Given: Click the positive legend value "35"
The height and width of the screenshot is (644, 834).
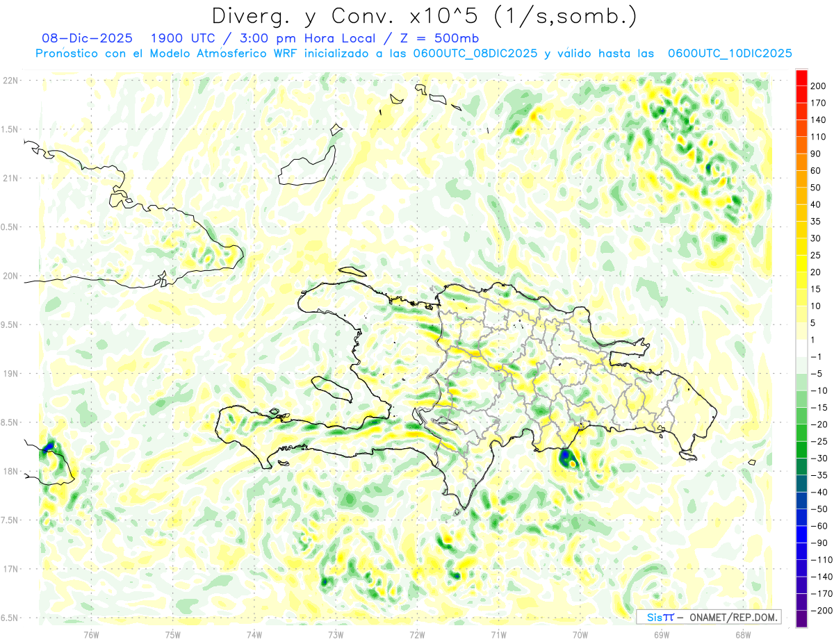Looking at the screenshot, I should point(815,222).
